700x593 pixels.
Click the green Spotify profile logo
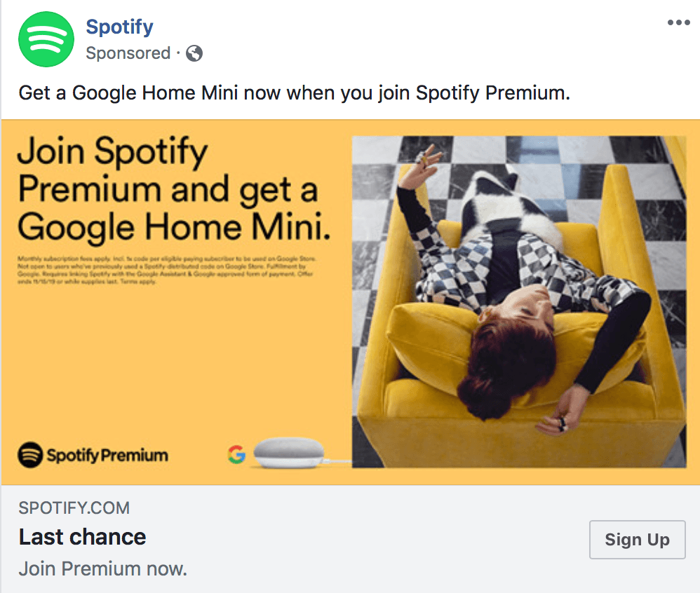[x=46, y=39]
